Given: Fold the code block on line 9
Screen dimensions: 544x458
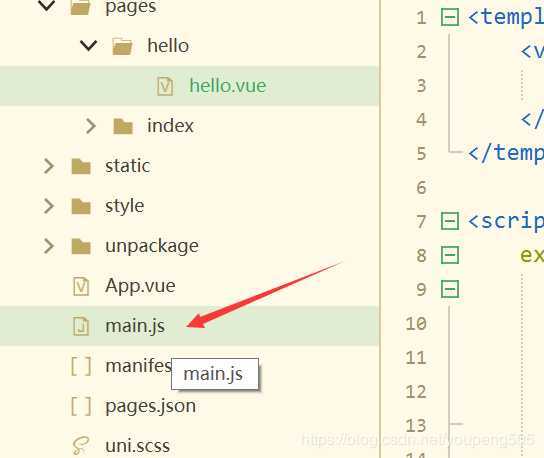Looking at the screenshot, I should 450,289.
